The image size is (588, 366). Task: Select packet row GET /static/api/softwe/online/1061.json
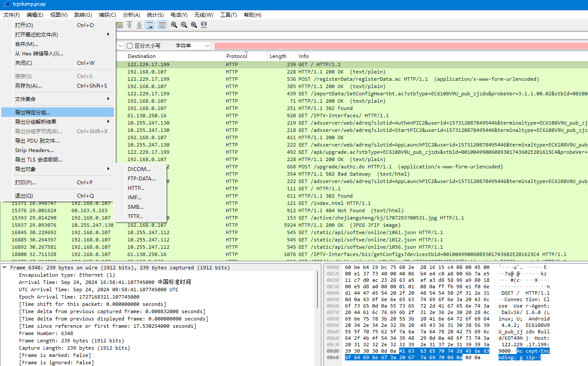[x=294, y=232]
